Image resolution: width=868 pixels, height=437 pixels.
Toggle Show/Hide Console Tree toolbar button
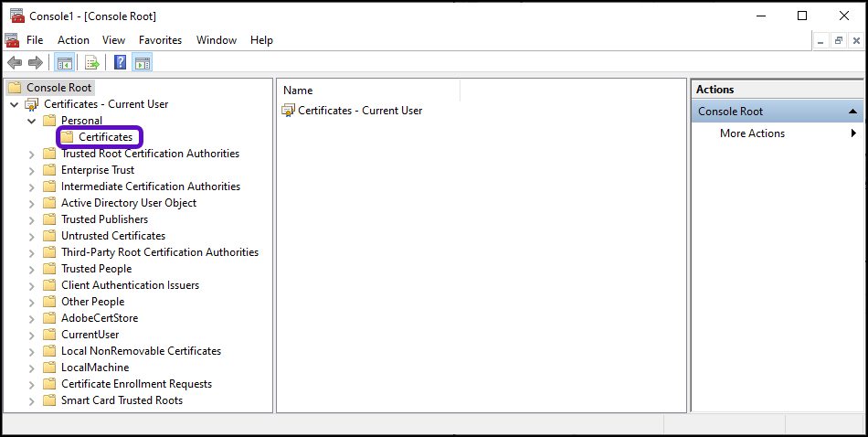coord(64,63)
